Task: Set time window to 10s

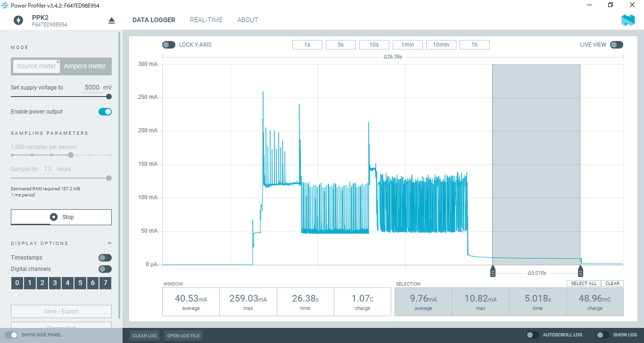Action: pos(374,45)
